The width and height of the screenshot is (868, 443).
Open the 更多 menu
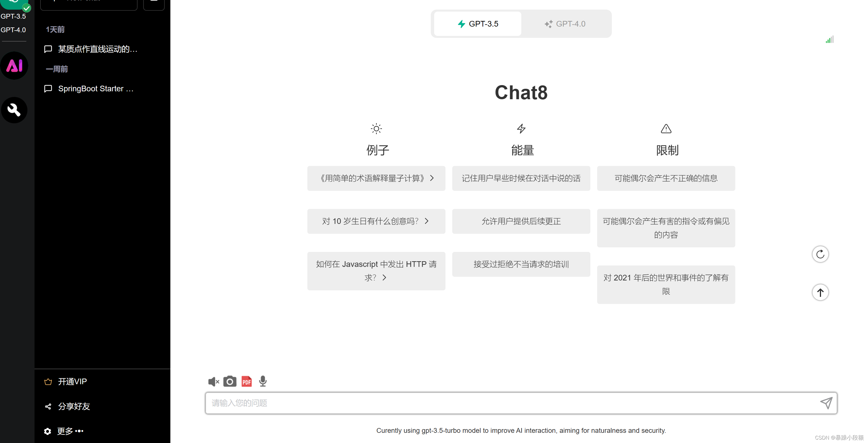(x=70, y=431)
